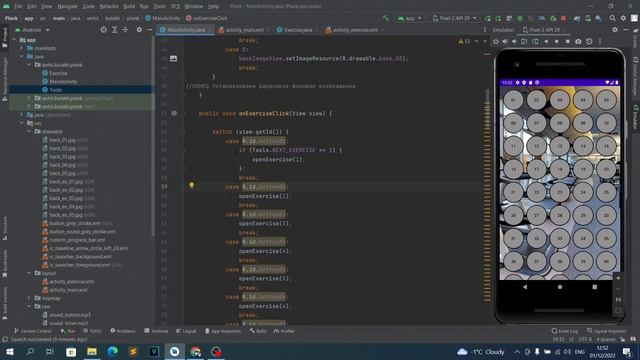Viewport: 640px width, 360px height.
Task: Expand the manifests folder
Action: tap(22, 48)
